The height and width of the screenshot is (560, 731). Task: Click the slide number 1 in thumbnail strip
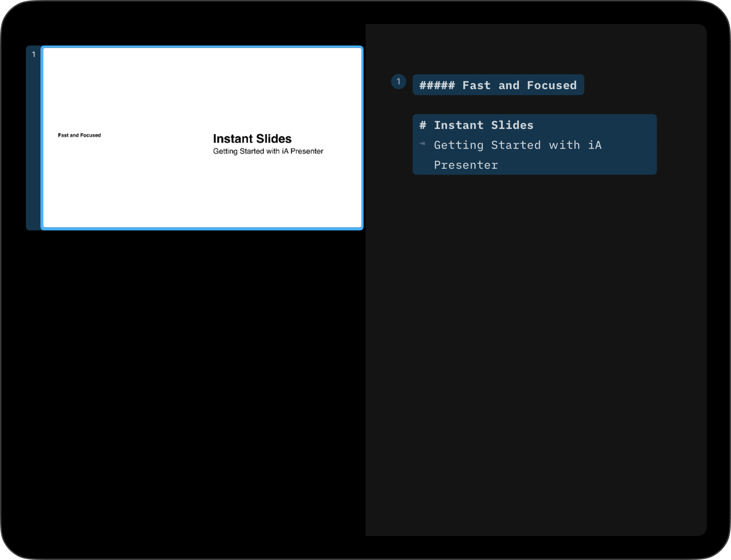(34, 54)
